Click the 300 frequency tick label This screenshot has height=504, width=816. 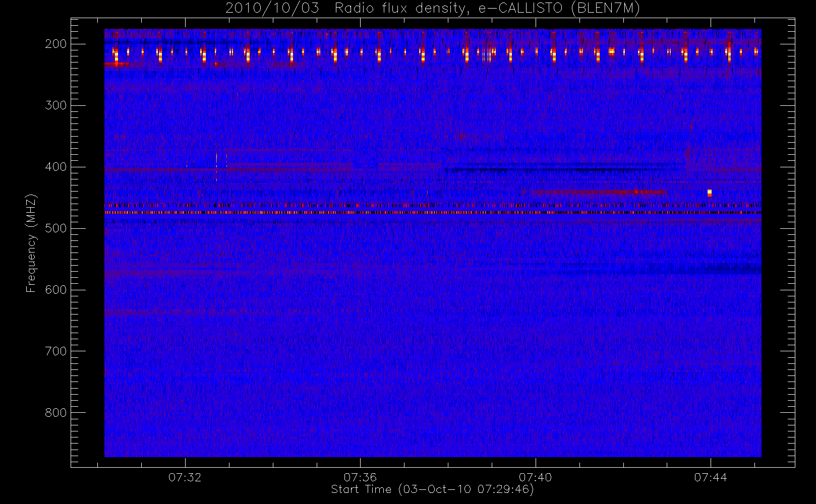point(56,105)
